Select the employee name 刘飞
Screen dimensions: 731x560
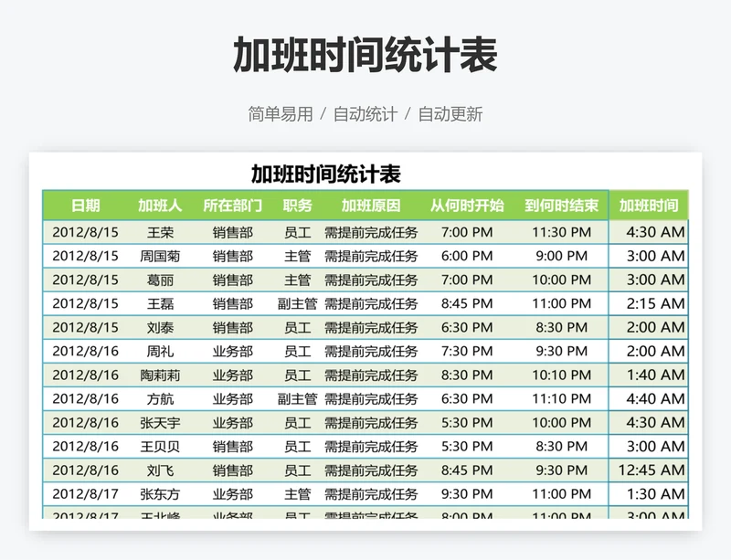click(x=161, y=470)
